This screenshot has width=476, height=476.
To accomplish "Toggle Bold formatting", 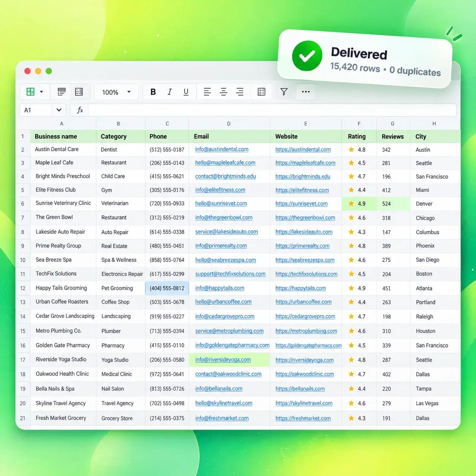I will [x=153, y=92].
